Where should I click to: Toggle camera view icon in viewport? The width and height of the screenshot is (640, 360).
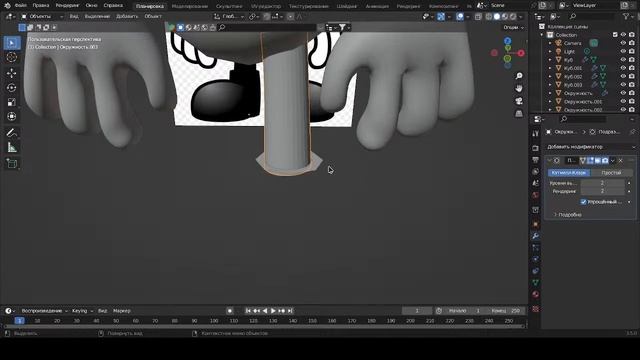point(519,101)
